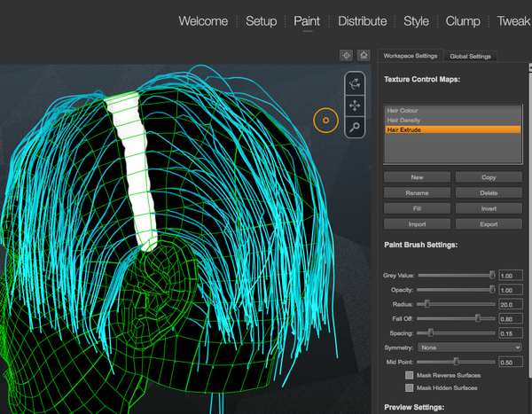Select Hair Extrude texture map
The height and width of the screenshot is (414, 532).
tap(453, 129)
